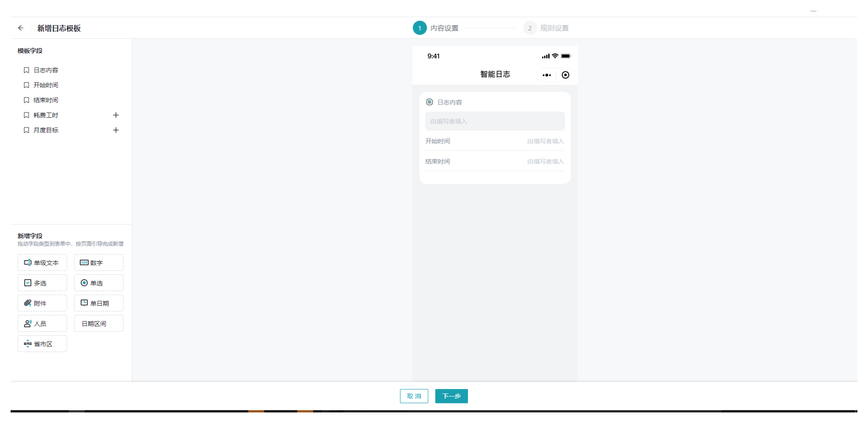This screenshot has width=868, height=423.
Task: Select the 多选 checkbox field type
Action: tap(42, 283)
